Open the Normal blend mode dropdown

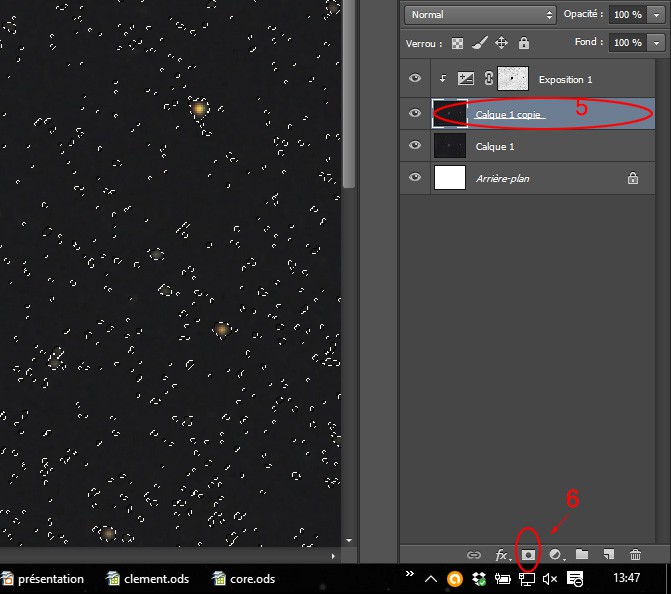pos(480,15)
